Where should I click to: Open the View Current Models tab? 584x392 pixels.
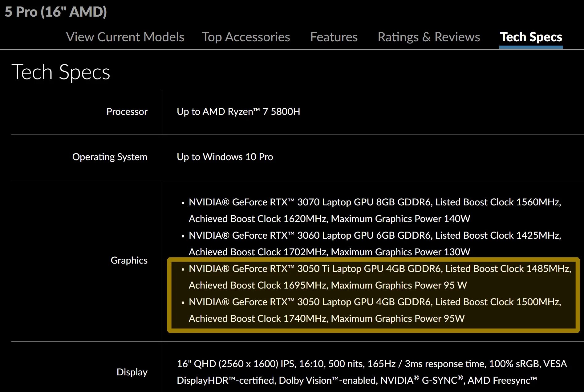click(x=125, y=37)
